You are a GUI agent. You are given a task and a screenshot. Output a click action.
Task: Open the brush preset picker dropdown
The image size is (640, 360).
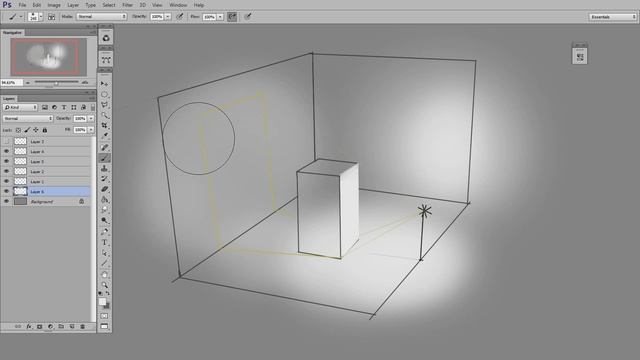click(x=41, y=17)
